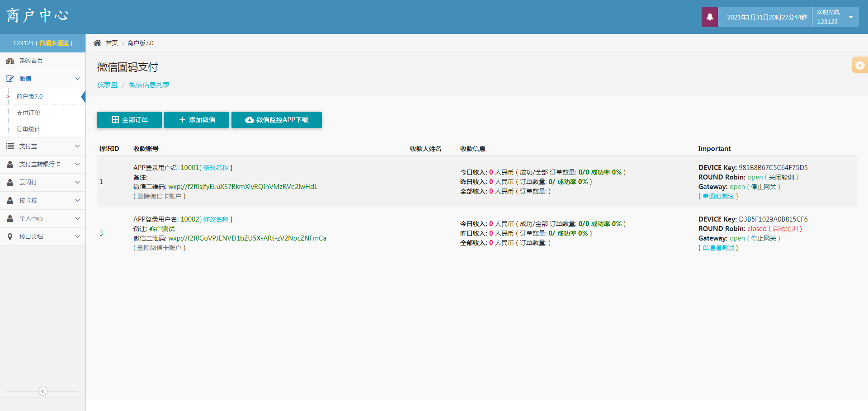
Task: Open the orange settings gear panel
Action: coord(859,65)
